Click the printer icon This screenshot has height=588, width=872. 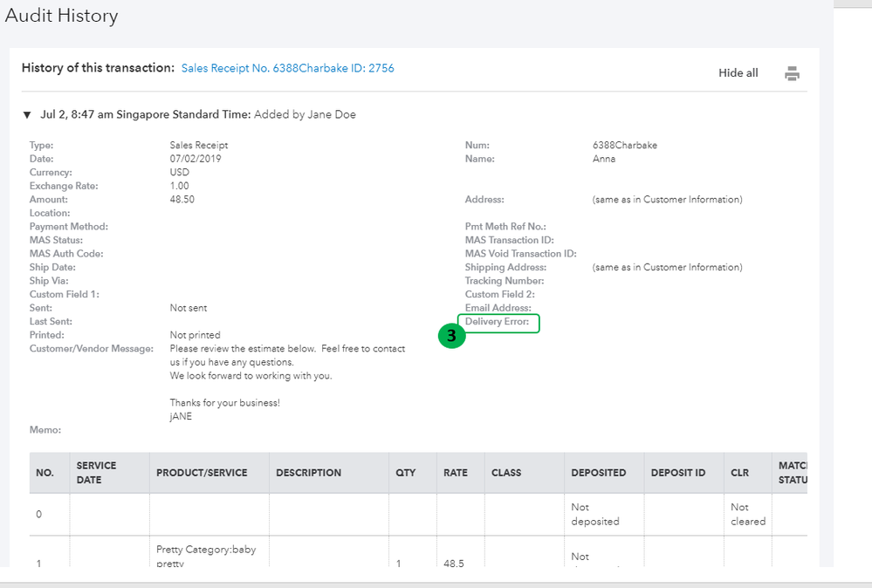click(x=792, y=73)
